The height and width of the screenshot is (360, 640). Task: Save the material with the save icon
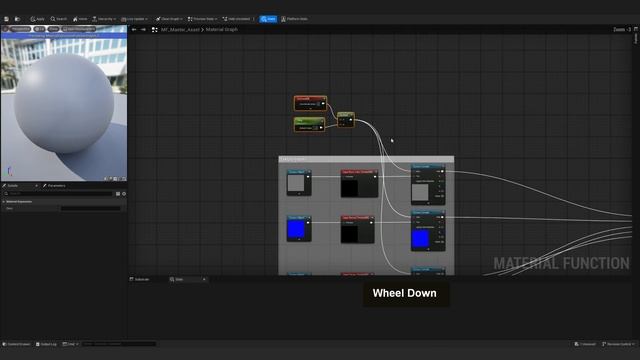pos(6,19)
